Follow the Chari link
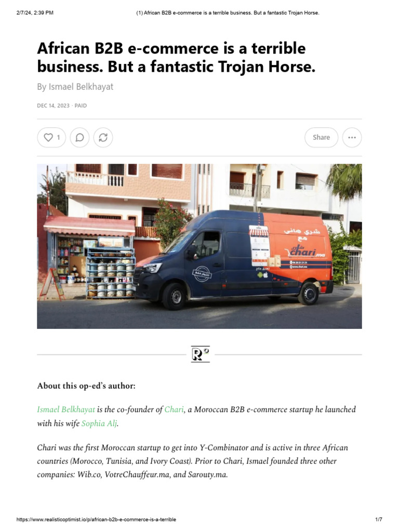 pos(174,409)
